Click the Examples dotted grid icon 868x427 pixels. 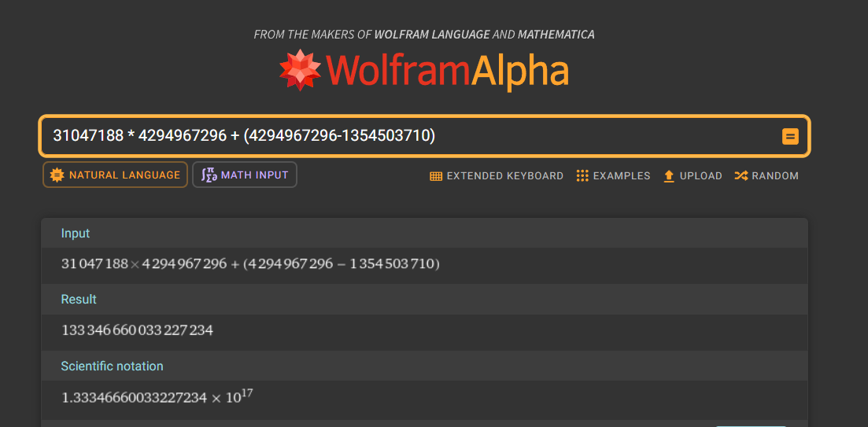[x=582, y=176]
